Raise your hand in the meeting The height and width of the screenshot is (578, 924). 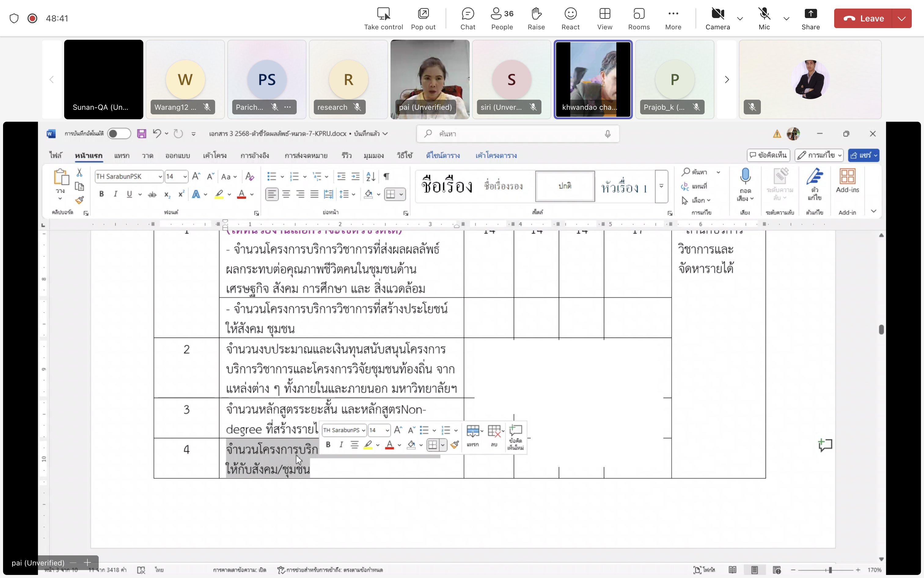pyautogui.click(x=536, y=19)
